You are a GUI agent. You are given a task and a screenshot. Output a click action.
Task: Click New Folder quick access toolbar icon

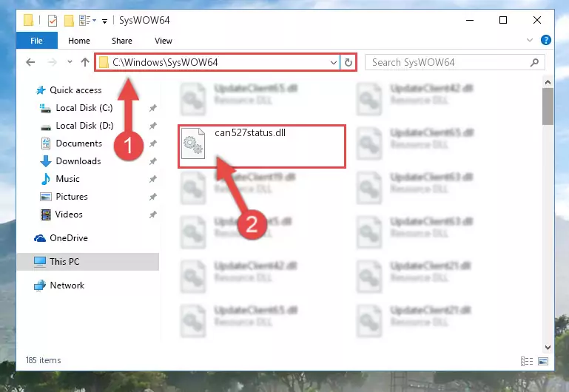pyautogui.click(x=69, y=20)
